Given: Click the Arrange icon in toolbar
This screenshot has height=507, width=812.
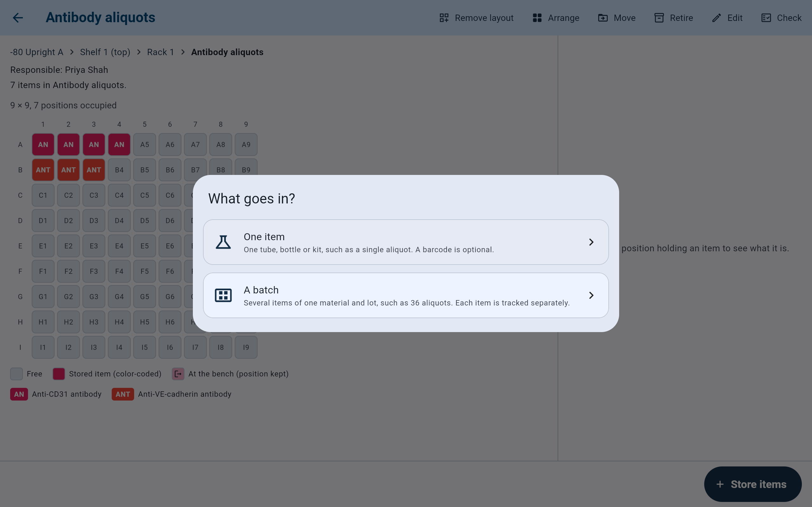Looking at the screenshot, I should click(x=537, y=18).
